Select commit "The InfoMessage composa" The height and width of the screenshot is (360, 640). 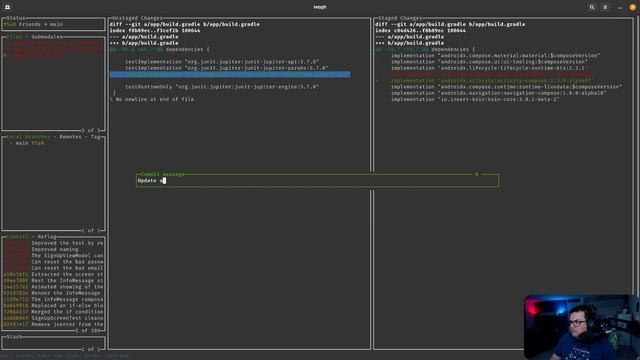point(53,299)
